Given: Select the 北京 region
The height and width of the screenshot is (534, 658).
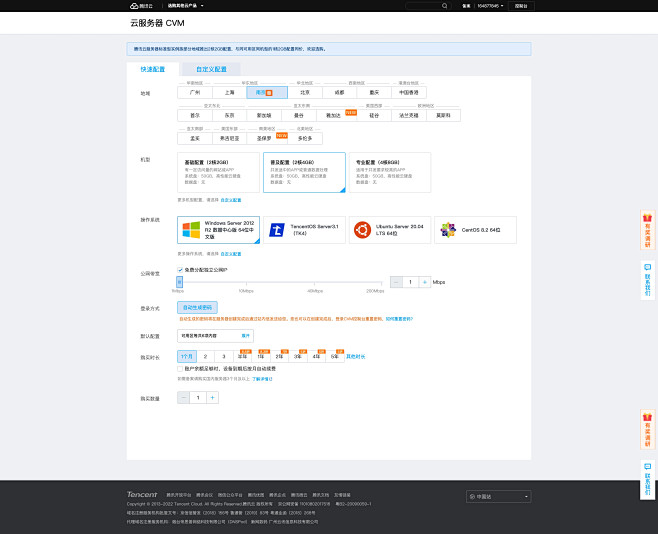Looking at the screenshot, I should pyautogui.click(x=305, y=92).
